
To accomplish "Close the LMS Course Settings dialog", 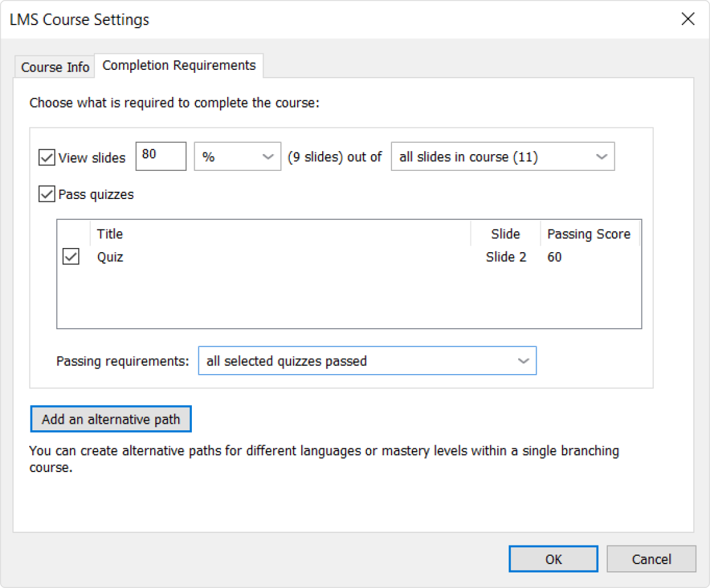I will [688, 19].
